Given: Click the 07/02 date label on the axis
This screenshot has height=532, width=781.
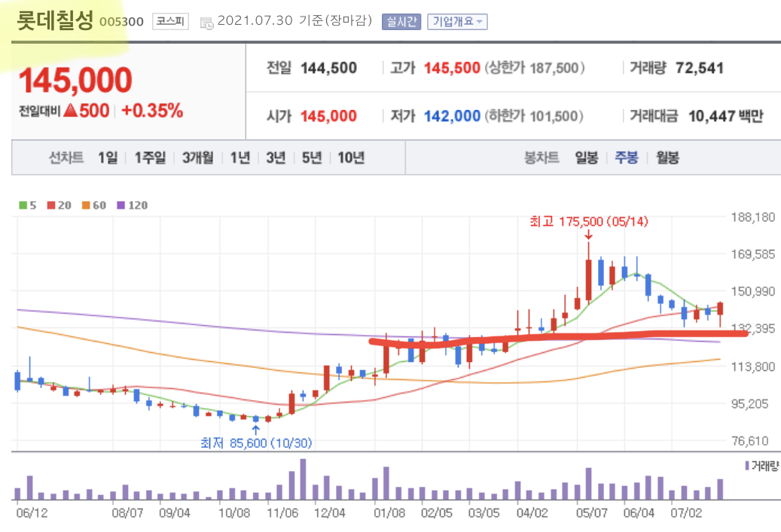Looking at the screenshot, I should click(686, 513).
